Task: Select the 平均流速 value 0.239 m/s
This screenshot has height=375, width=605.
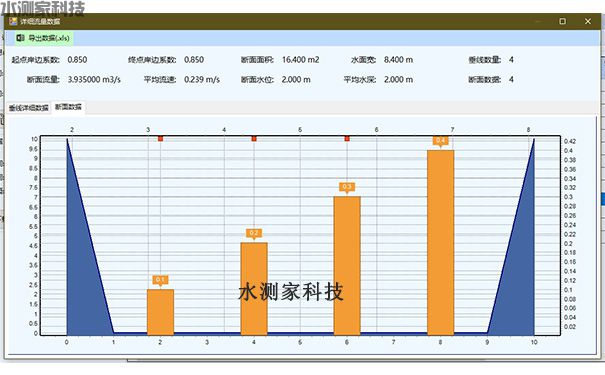Action: tap(202, 79)
